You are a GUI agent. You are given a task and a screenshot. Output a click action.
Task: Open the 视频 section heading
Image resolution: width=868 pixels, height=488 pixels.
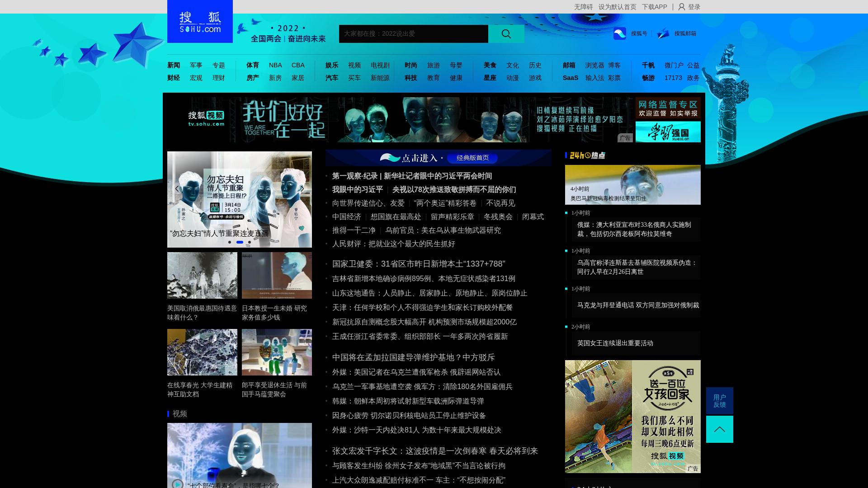click(179, 414)
